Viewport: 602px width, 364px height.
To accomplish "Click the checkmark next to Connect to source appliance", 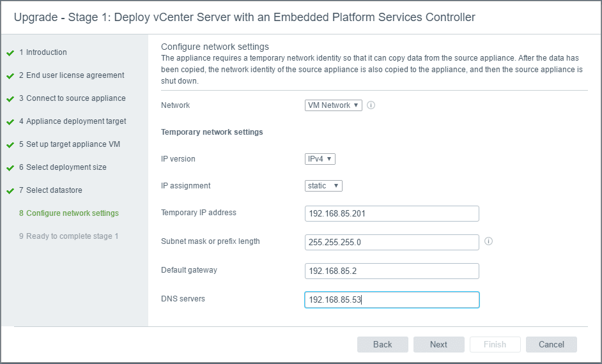I will pos(10,99).
